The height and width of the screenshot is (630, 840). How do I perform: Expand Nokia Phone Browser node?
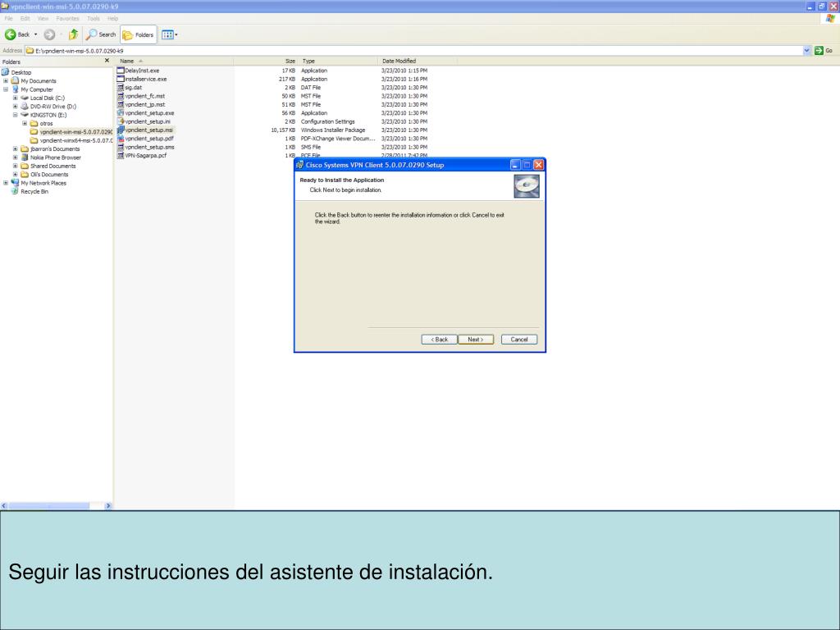(15, 157)
